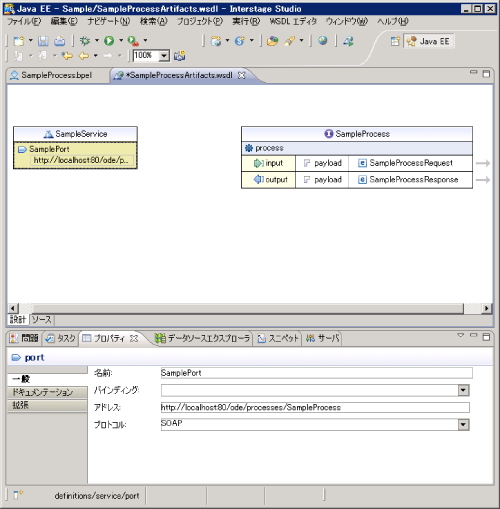Select the Java EE perspective button

(429, 41)
